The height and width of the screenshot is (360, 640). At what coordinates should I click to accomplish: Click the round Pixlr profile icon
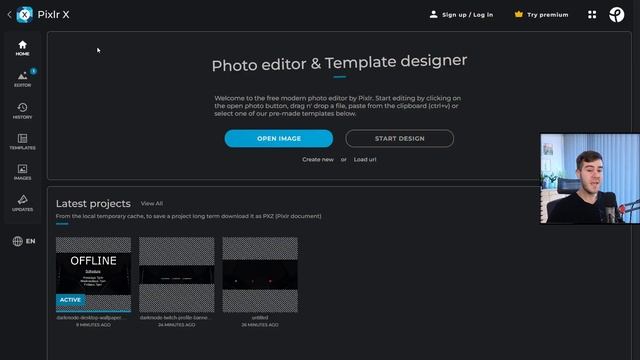616,15
